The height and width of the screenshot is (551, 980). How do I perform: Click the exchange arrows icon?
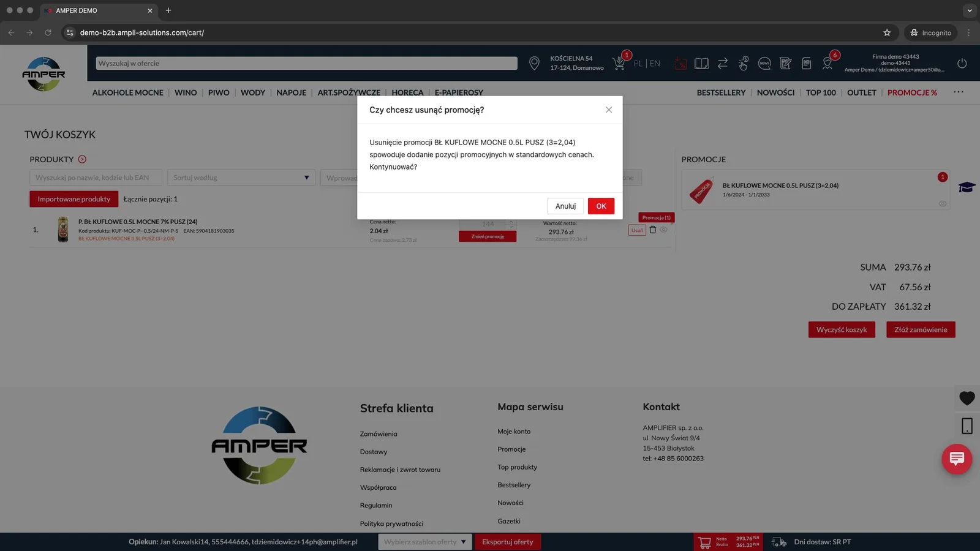[723, 63]
